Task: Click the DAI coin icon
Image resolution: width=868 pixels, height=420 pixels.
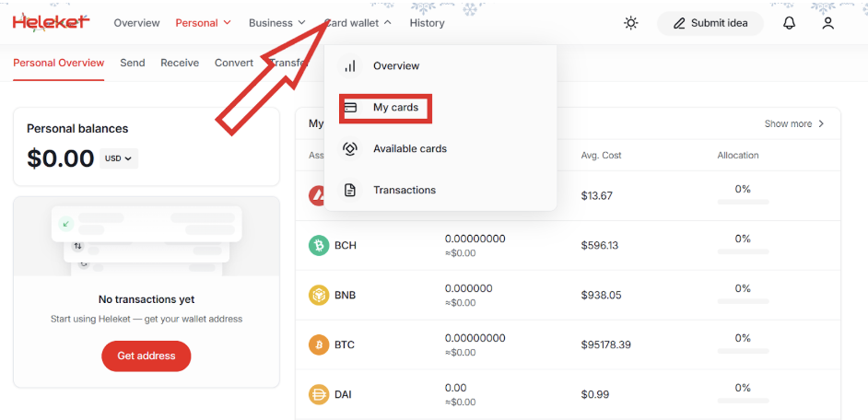Action: [x=319, y=394]
